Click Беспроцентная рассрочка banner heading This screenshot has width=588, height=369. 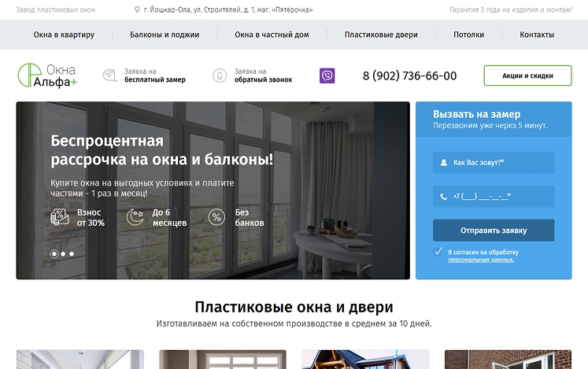[162, 150]
